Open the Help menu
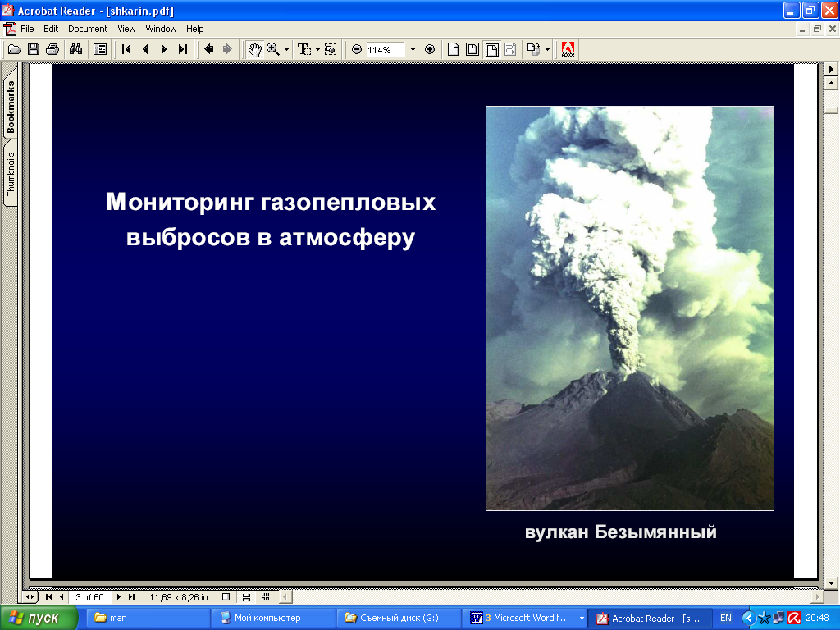The height and width of the screenshot is (630, 840). [x=195, y=29]
